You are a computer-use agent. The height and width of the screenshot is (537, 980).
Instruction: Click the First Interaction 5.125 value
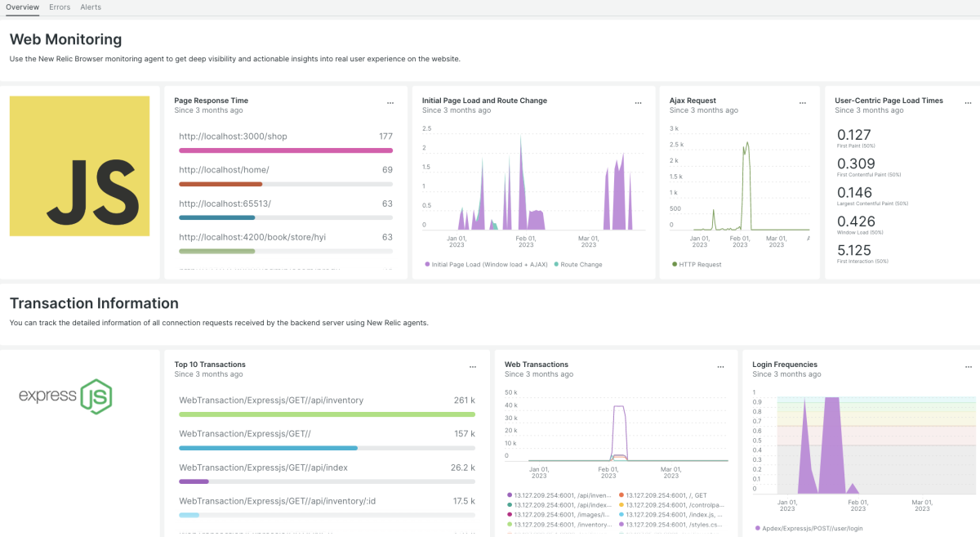click(x=854, y=250)
